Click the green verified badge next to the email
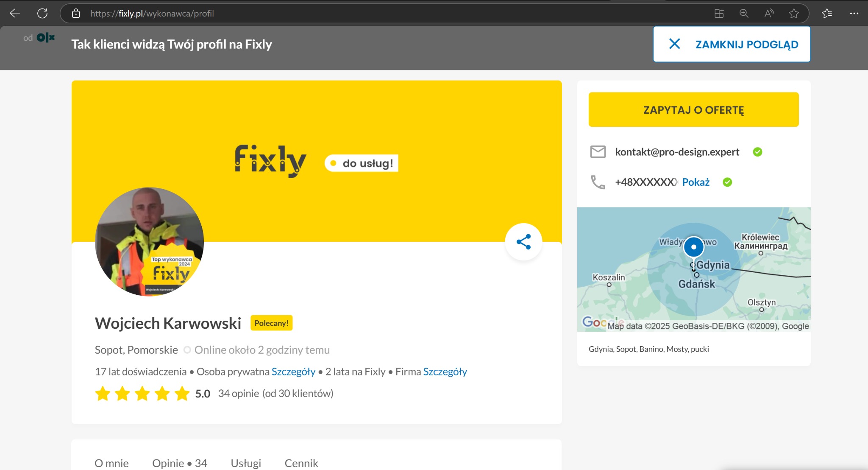The width and height of the screenshot is (868, 470). click(x=758, y=151)
